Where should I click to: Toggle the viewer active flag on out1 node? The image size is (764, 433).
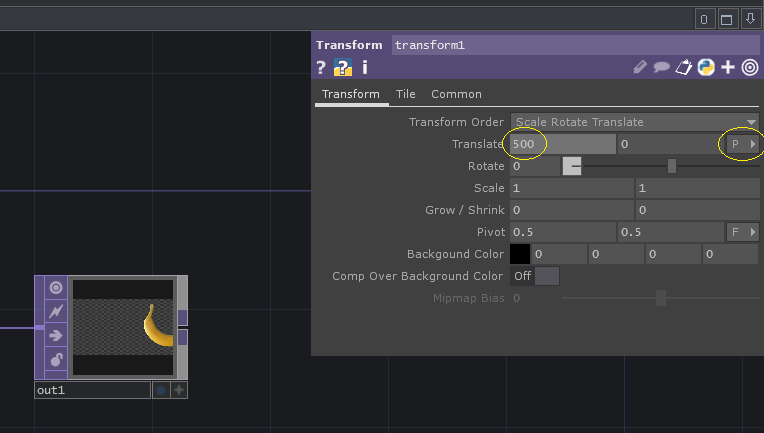pos(56,288)
